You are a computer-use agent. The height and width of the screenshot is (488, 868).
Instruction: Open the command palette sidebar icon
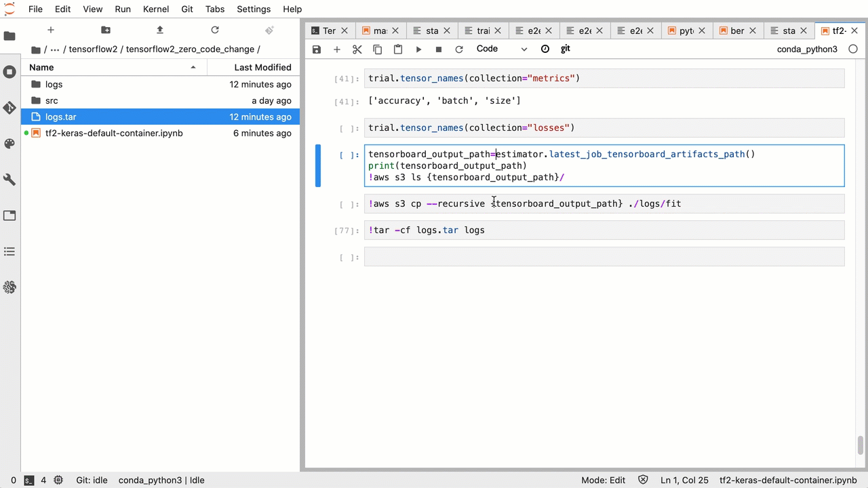(9, 142)
